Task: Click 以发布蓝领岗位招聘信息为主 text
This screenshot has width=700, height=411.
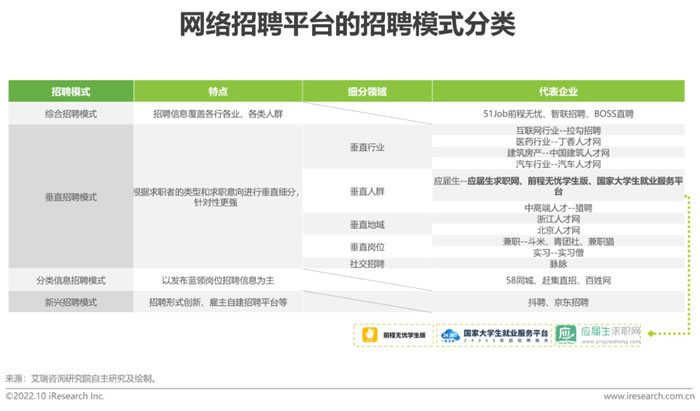Action: point(218,280)
